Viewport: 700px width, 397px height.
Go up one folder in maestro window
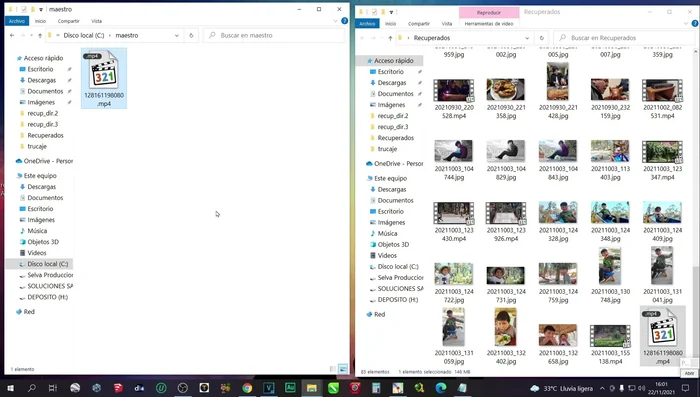40,35
